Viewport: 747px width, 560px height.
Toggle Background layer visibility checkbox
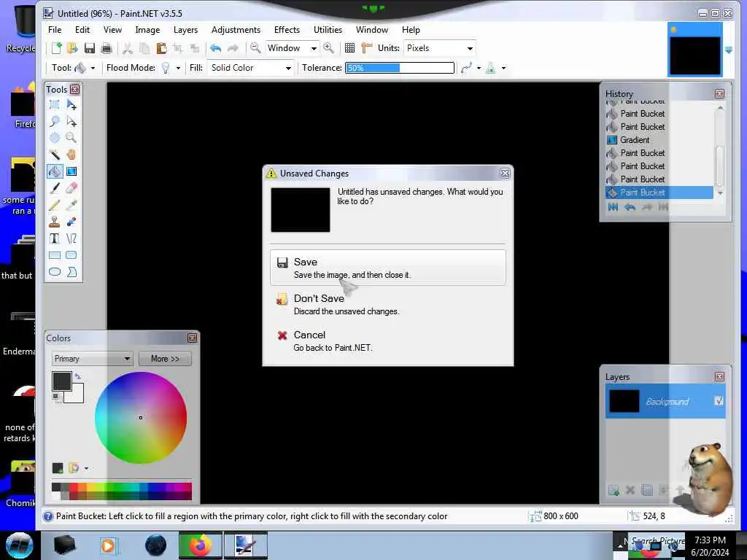pos(719,401)
